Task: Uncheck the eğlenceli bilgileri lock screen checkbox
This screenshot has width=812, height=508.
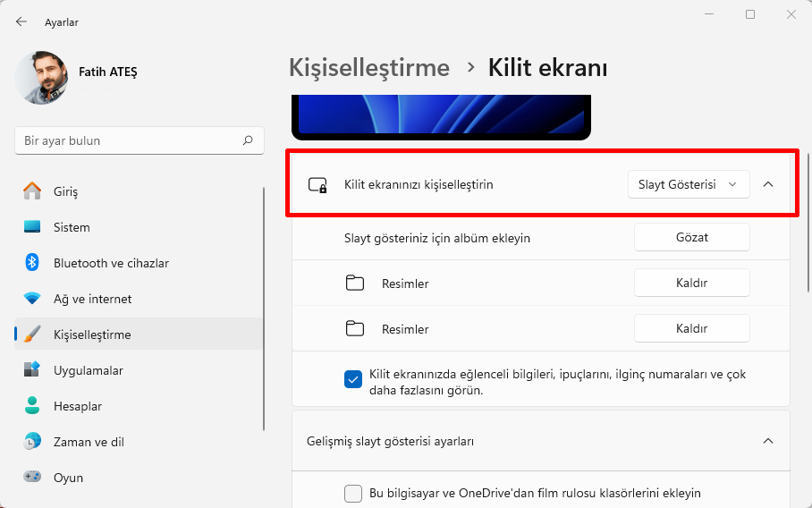Action: (x=353, y=379)
